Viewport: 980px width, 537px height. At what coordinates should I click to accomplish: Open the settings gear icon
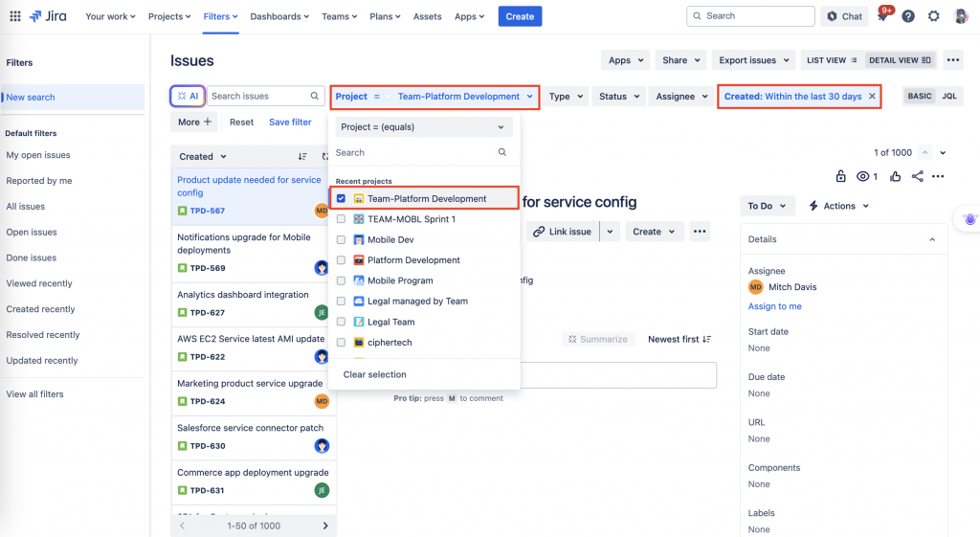pyautogui.click(x=933, y=16)
